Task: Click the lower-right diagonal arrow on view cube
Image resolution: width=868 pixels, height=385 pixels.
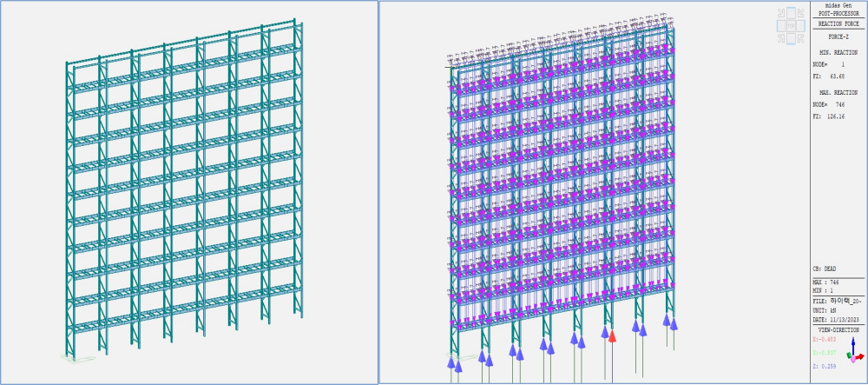Action: 800,37
